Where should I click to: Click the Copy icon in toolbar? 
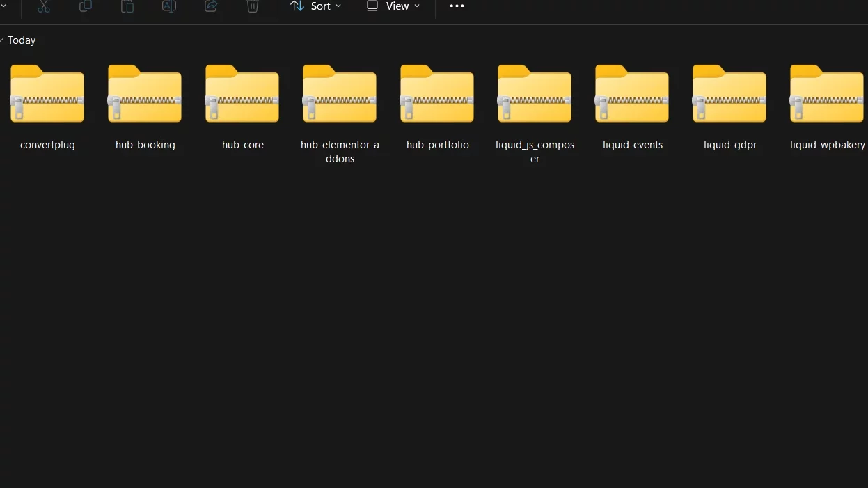(x=86, y=6)
